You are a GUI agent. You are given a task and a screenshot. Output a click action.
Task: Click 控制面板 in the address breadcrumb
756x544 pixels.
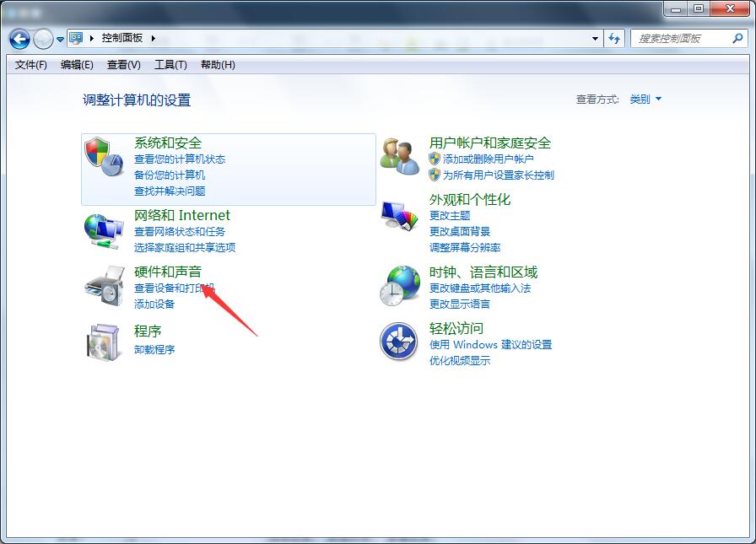click(122, 38)
